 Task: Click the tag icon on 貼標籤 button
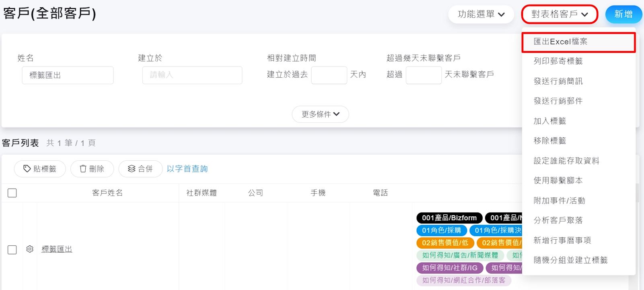(x=27, y=169)
